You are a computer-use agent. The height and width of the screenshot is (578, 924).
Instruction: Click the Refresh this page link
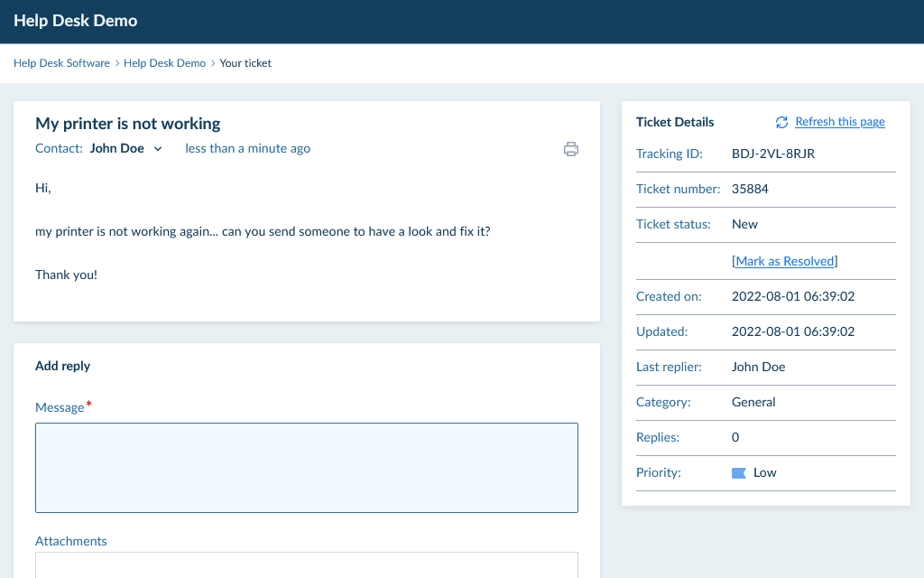pyautogui.click(x=839, y=122)
